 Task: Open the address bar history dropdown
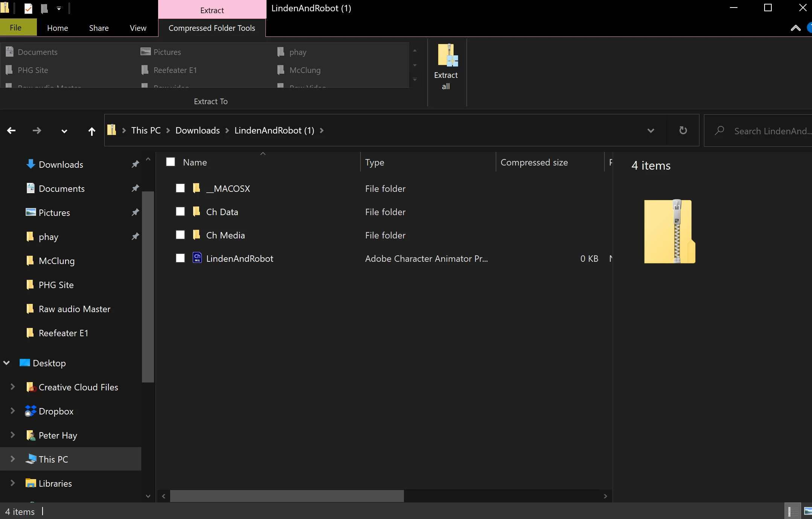click(x=651, y=131)
